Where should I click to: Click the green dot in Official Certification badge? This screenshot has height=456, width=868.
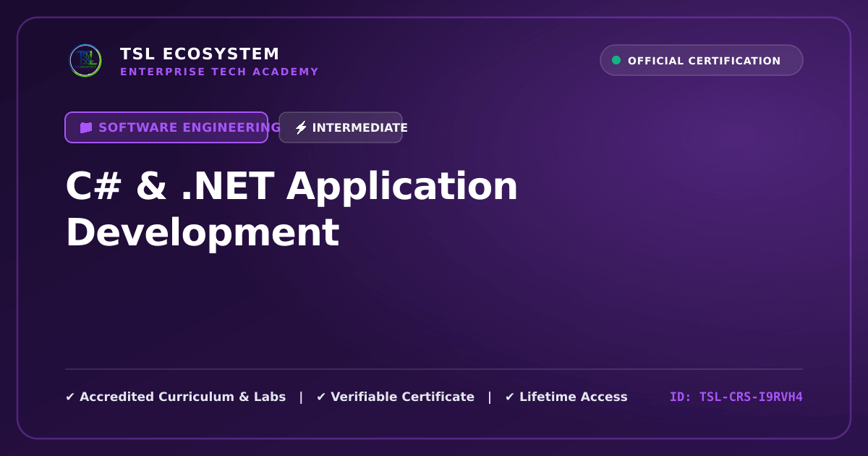pos(616,60)
